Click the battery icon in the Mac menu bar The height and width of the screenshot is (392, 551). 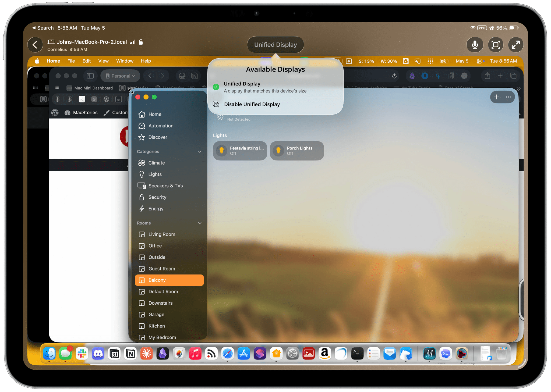click(x=444, y=61)
